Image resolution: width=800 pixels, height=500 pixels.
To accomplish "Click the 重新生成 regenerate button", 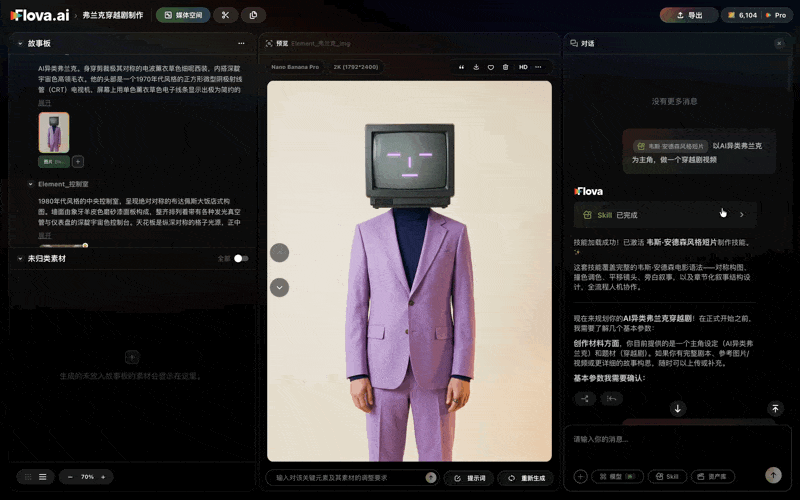I will 527,478.
